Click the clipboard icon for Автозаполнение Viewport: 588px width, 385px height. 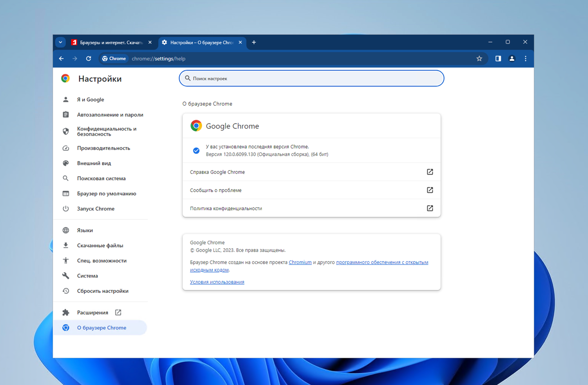[66, 115]
